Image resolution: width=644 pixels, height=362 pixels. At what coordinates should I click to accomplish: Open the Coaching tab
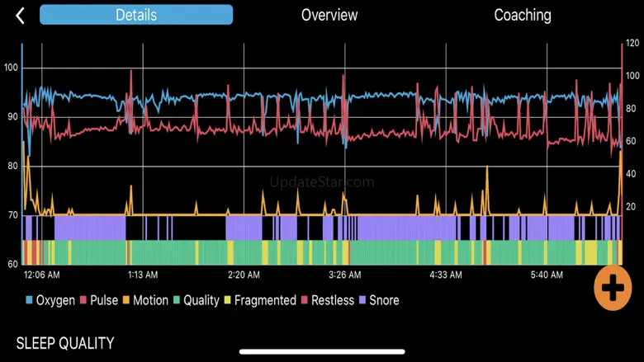pyautogui.click(x=523, y=15)
